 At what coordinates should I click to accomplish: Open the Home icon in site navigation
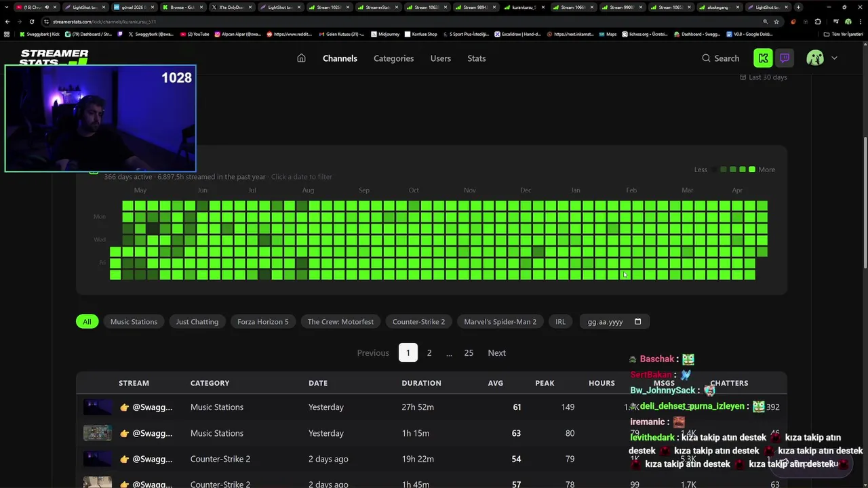tap(301, 58)
